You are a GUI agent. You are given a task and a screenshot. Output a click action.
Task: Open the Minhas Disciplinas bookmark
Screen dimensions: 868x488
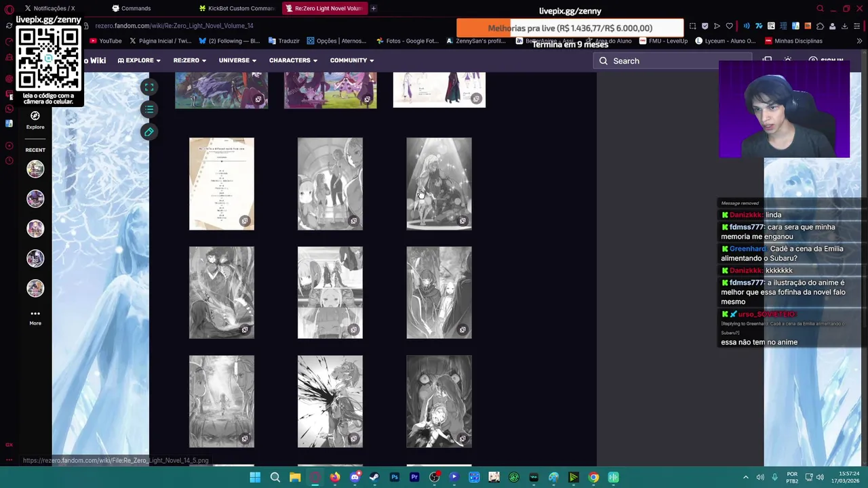coord(793,41)
